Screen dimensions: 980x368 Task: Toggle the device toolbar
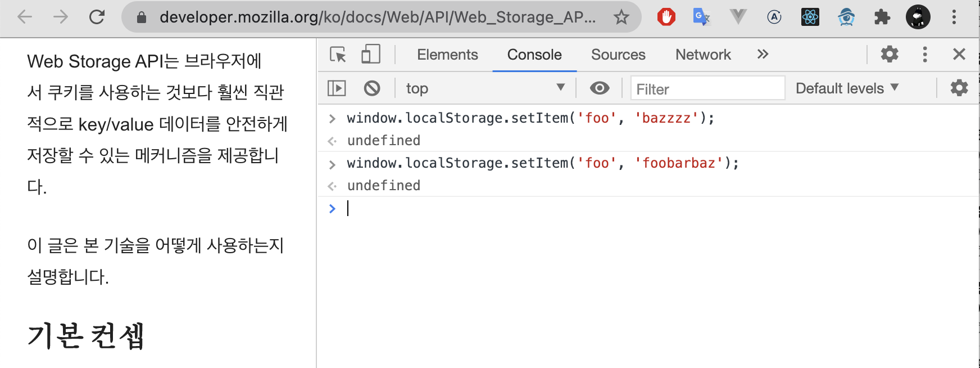[x=371, y=55]
